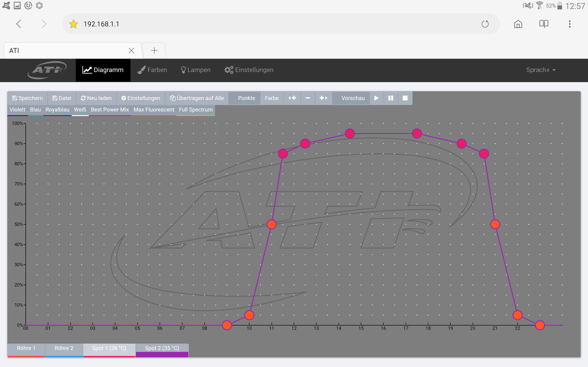Stop the preview playback
This screenshot has width=588, height=367.
coord(405,98)
